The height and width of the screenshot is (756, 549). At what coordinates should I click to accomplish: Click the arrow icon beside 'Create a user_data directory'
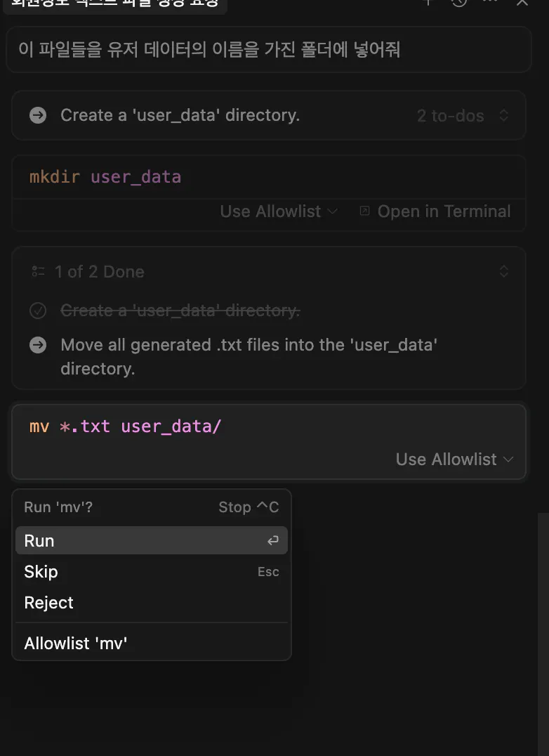pos(38,115)
